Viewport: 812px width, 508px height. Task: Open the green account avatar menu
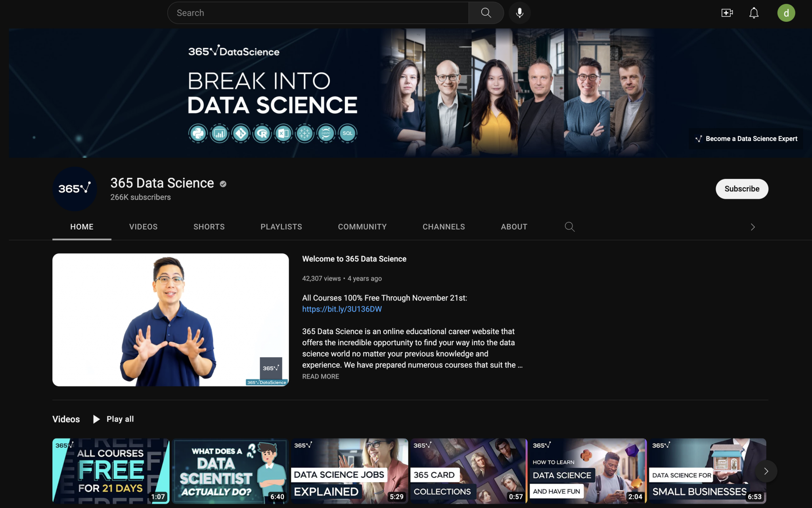786,13
